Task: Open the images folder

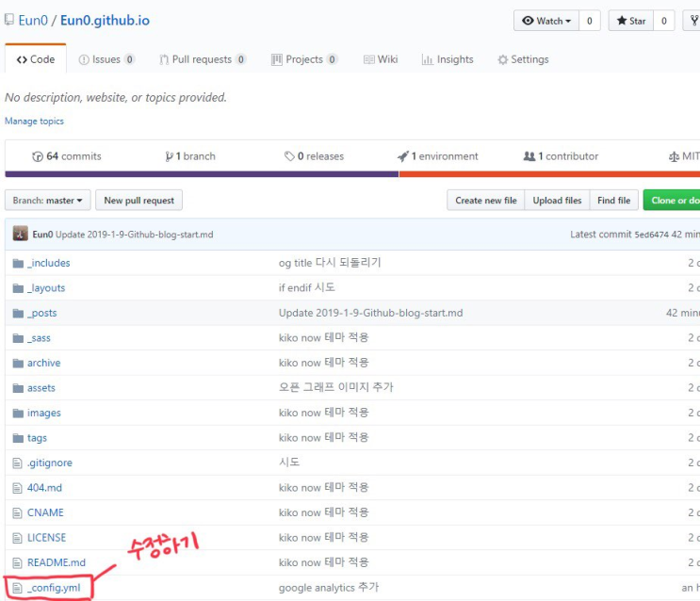Action: point(43,413)
